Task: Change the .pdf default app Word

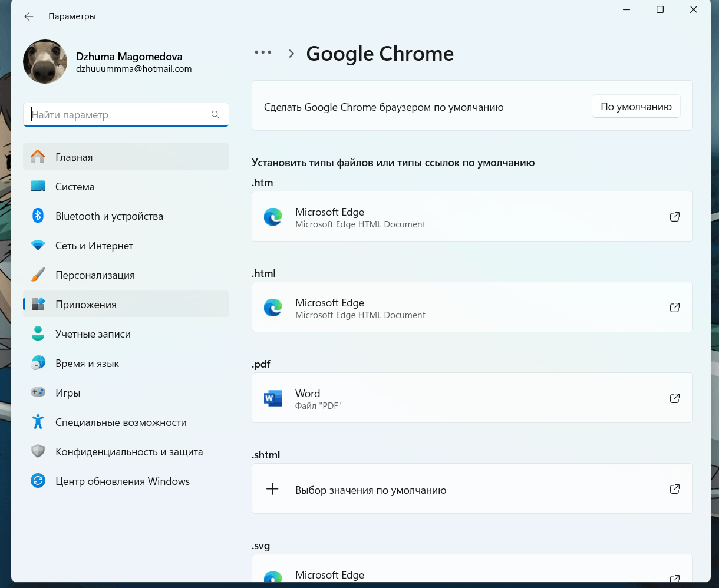Action: (x=472, y=398)
